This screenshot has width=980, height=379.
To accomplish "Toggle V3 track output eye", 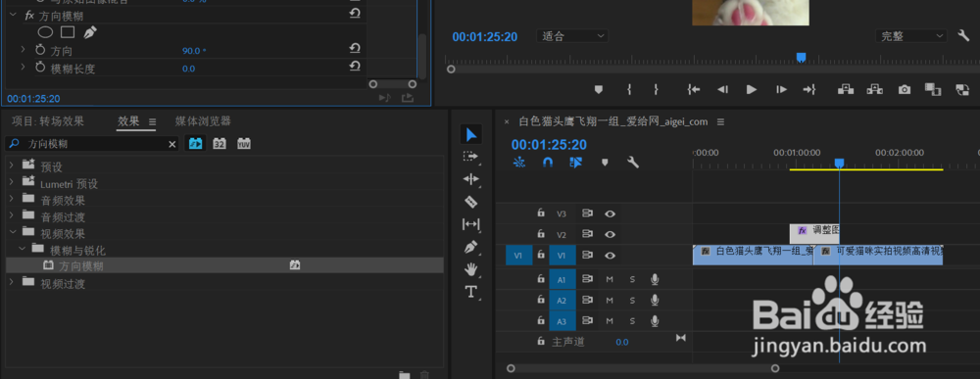I will [x=610, y=213].
